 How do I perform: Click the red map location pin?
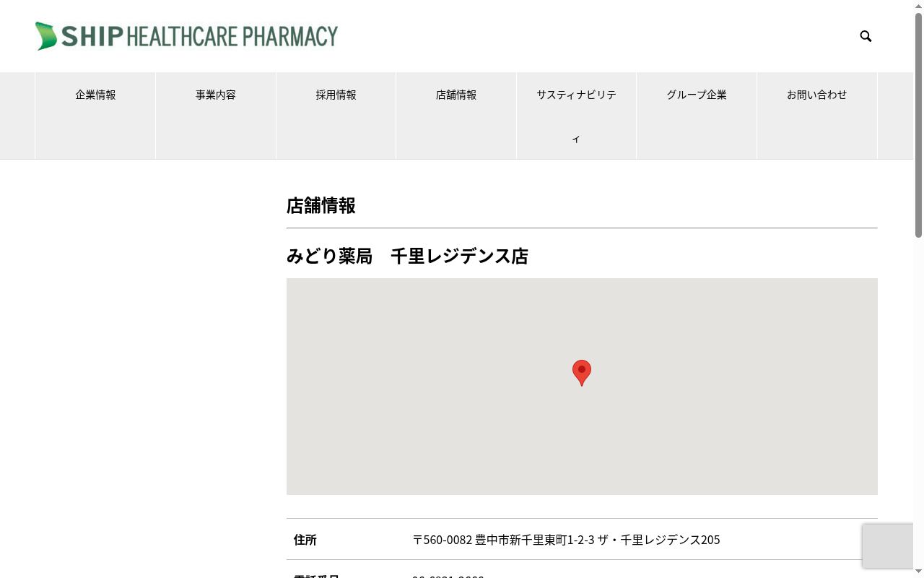click(582, 373)
